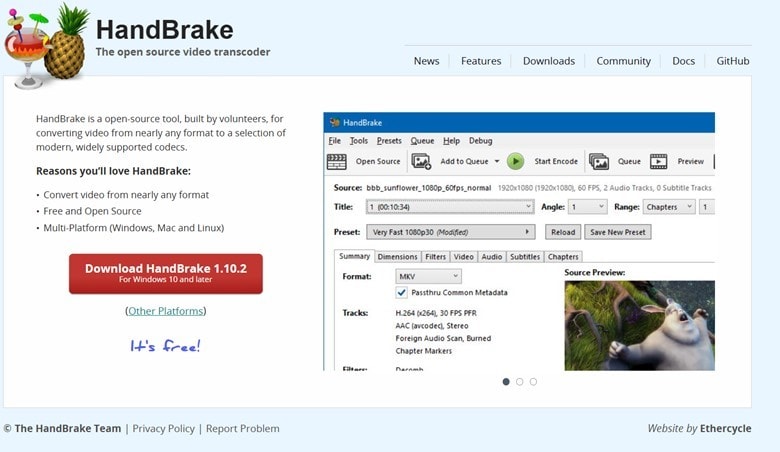
Task: Switch to the Summary tab
Action: coord(354,256)
